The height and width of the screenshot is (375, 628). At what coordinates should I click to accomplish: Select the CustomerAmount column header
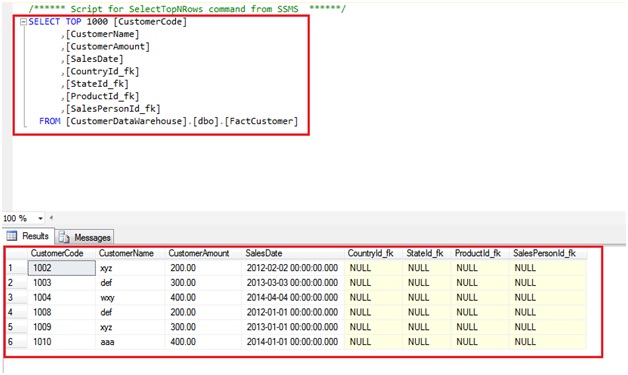pos(203,253)
